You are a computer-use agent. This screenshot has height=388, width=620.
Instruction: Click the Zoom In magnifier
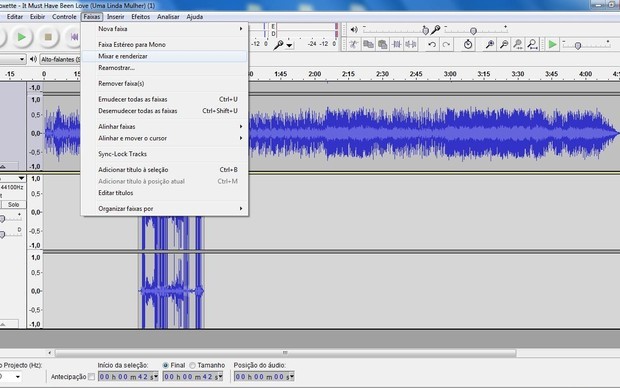point(490,44)
